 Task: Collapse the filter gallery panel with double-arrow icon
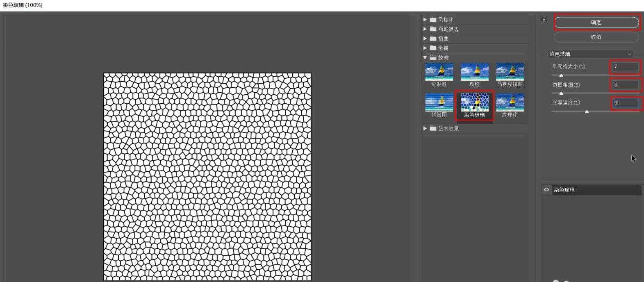point(544,20)
